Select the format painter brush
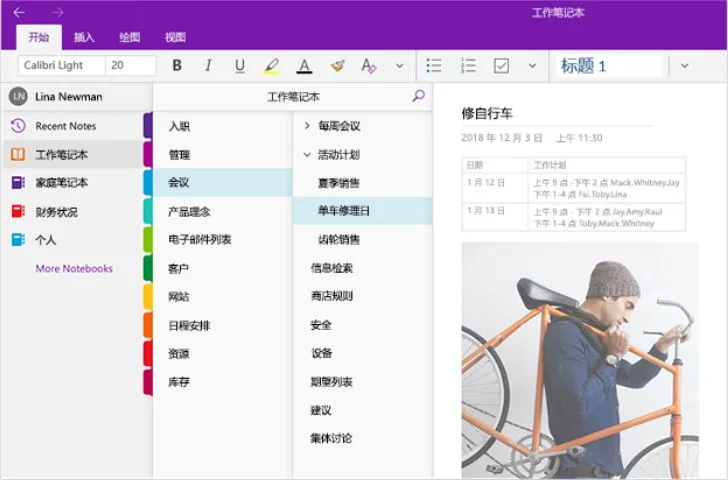This screenshot has height=480, width=728. (338, 66)
